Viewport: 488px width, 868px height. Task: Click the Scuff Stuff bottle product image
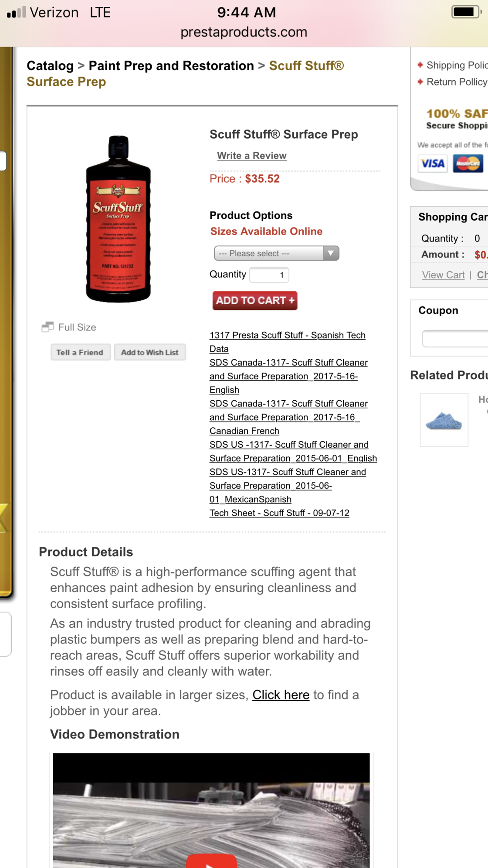coord(119,219)
